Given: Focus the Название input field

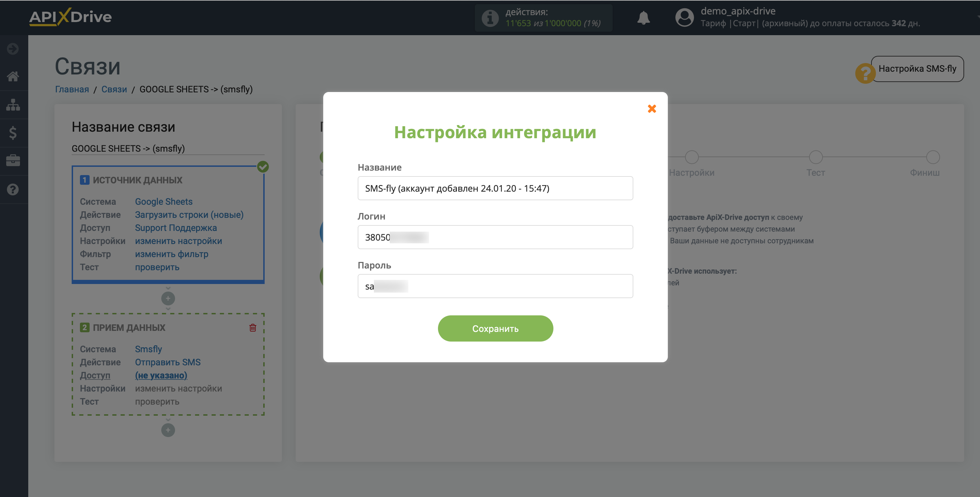Looking at the screenshot, I should click(495, 188).
